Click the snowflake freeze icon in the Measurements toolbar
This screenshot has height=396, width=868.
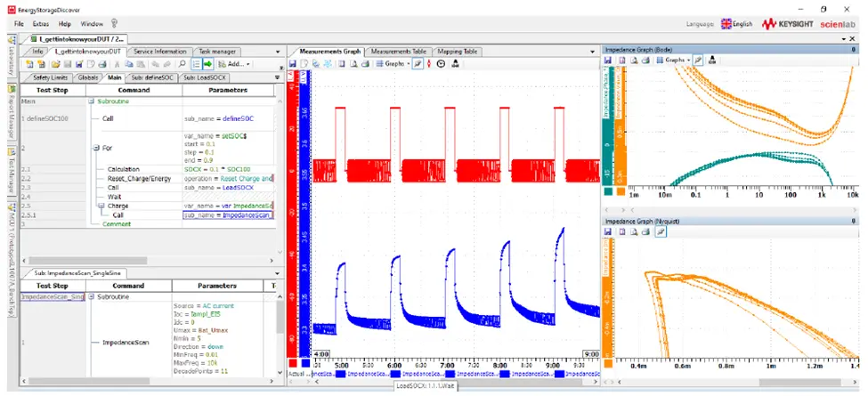(328, 63)
